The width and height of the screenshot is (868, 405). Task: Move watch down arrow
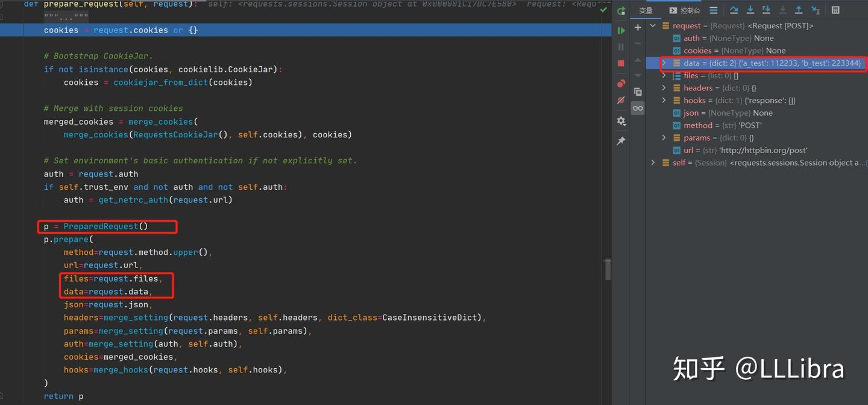pyautogui.click(x=638, y=75)
